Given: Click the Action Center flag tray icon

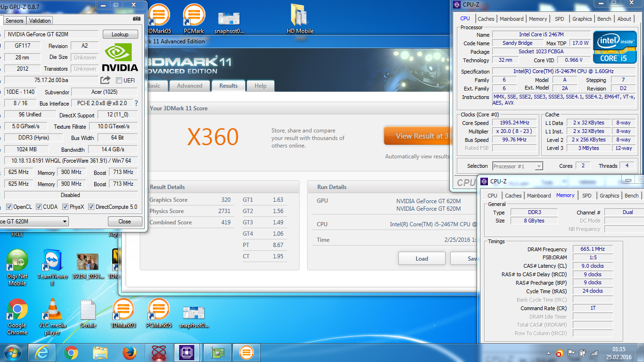Looking at the screenshot, I should click(571, 353).
